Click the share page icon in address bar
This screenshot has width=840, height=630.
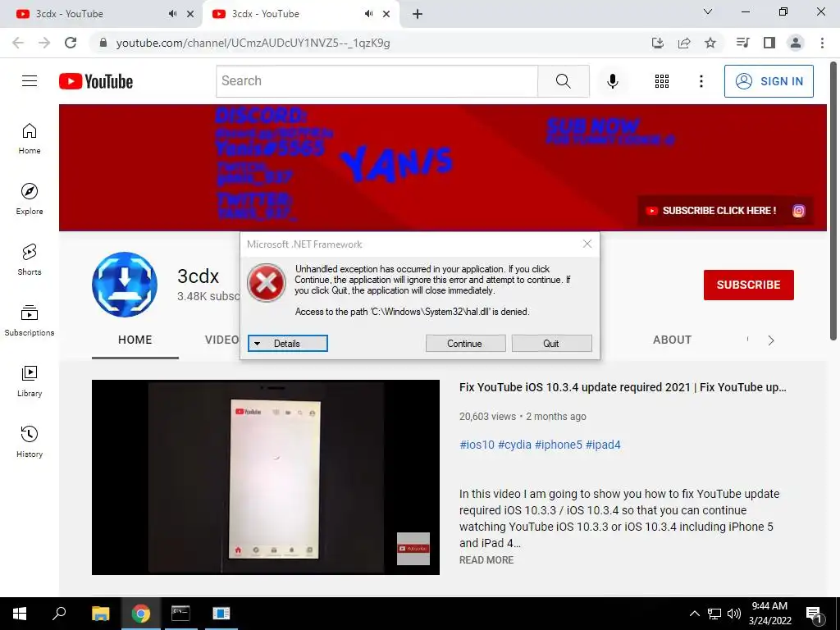coord(684,43)
